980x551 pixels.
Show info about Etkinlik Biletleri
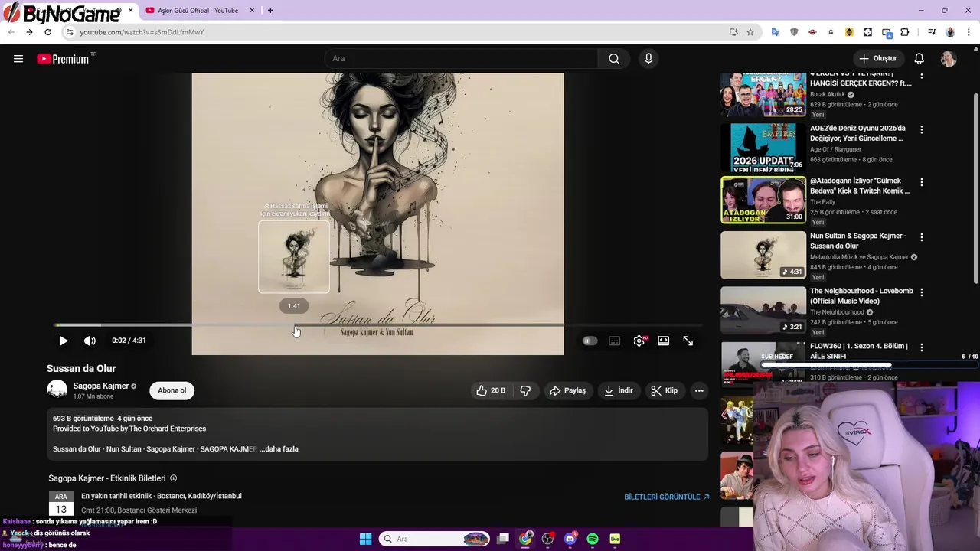pyautogui.click(x=173, y=478)
